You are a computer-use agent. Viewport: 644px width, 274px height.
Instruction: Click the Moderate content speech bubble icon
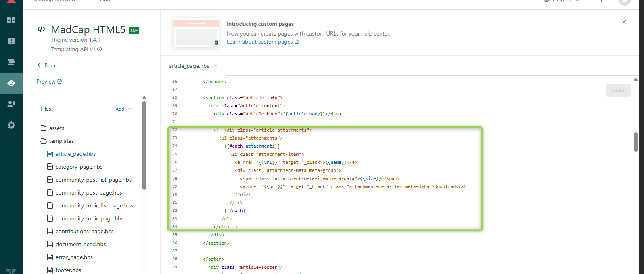(x=11, y=41)
